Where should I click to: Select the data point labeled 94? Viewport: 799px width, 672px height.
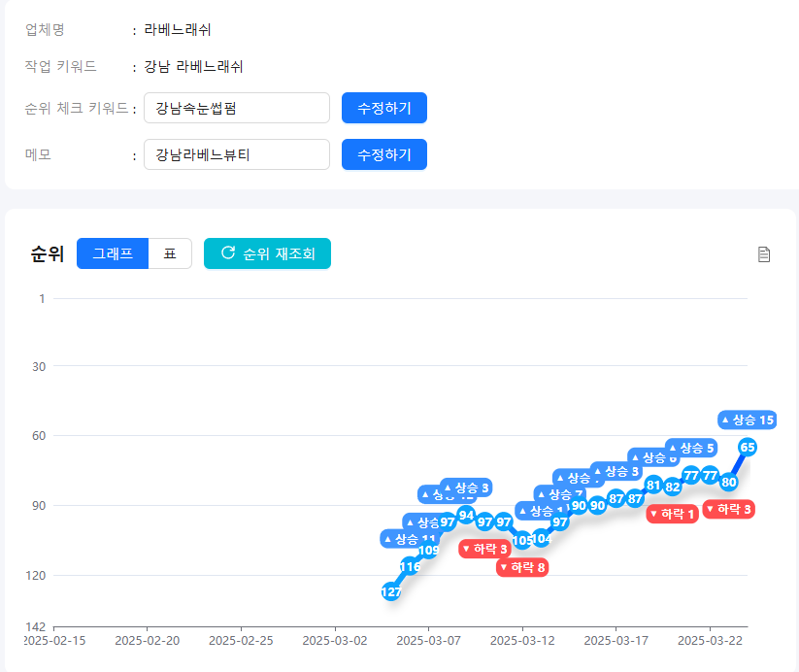[x=466, y=515]
